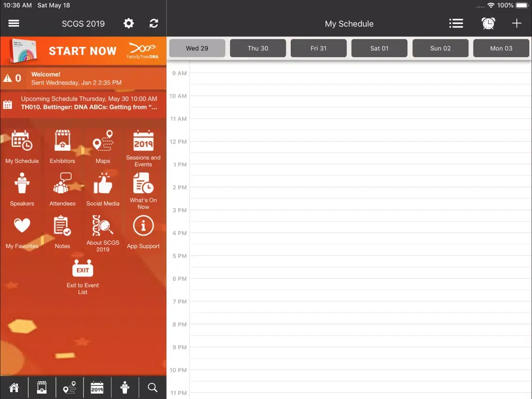Tap the 100% battery percentage text
The image size is (532, 399).
[x=505, y=6]
